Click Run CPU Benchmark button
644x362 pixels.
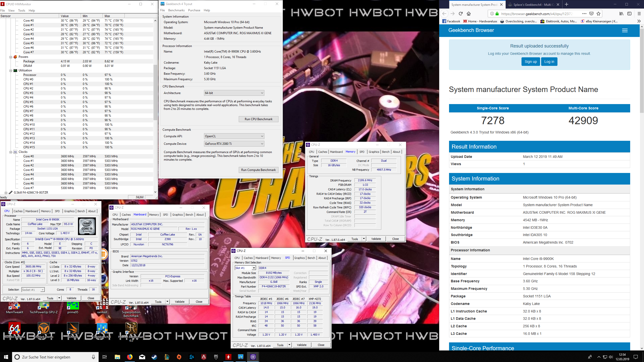tap(258, 119)
